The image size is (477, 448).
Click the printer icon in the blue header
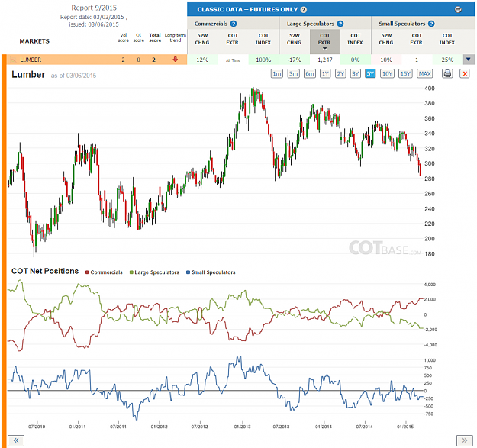[x=458, y=9]
